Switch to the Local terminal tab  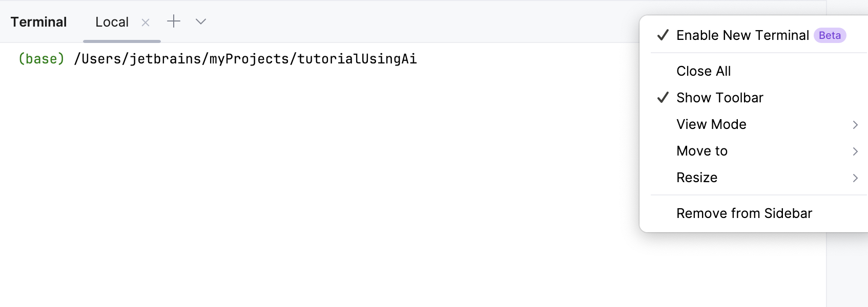point(111,22)
